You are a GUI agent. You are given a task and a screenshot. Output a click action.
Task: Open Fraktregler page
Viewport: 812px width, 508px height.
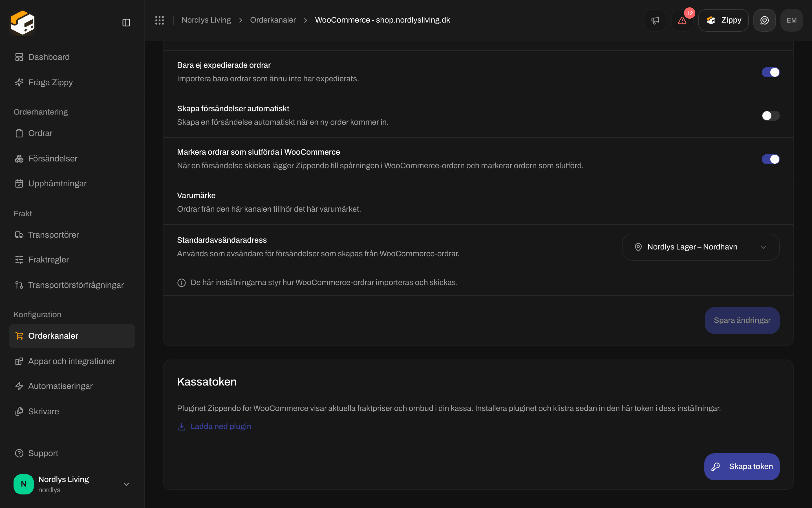coord(72,260)
